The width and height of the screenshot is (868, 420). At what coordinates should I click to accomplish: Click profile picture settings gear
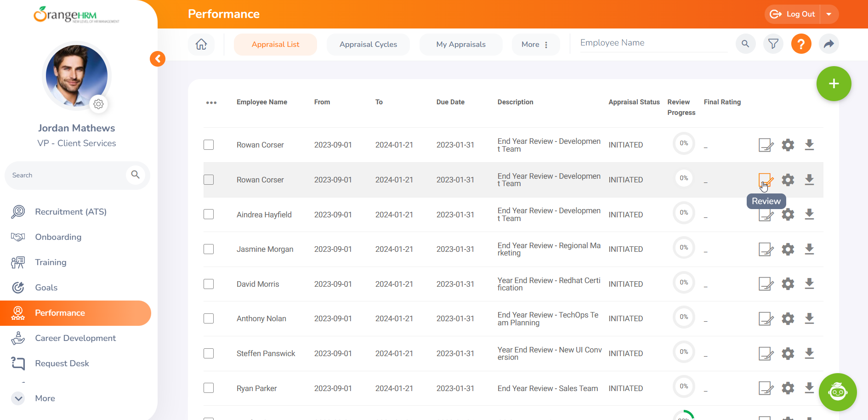click(x=98, y=104)
